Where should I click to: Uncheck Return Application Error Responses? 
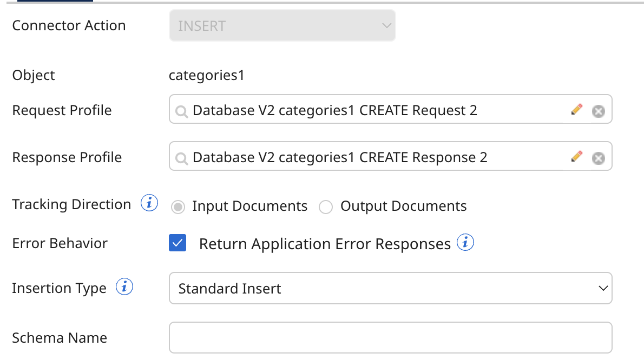pos(178,243)
